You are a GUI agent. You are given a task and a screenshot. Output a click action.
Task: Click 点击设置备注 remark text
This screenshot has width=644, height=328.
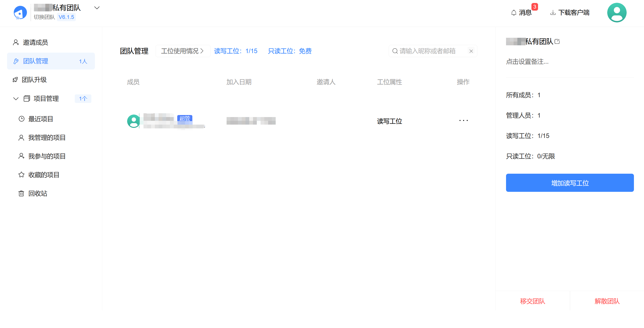pyautogui.click(x=527, y=62)
